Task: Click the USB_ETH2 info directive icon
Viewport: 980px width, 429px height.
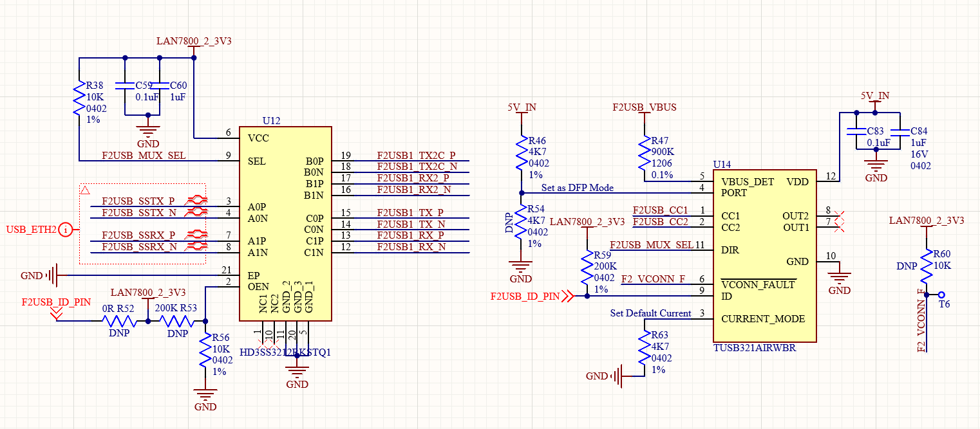Action: tap(65, 229)
